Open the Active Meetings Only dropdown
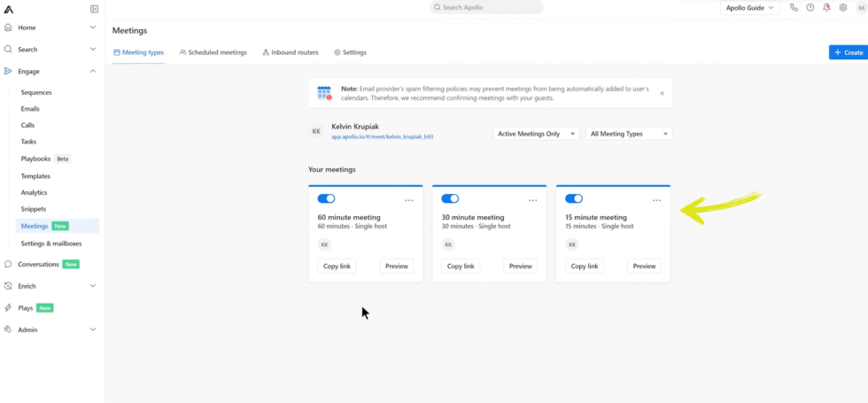The image size is (868, 403). pyautogui.click(x=536, y=134)
